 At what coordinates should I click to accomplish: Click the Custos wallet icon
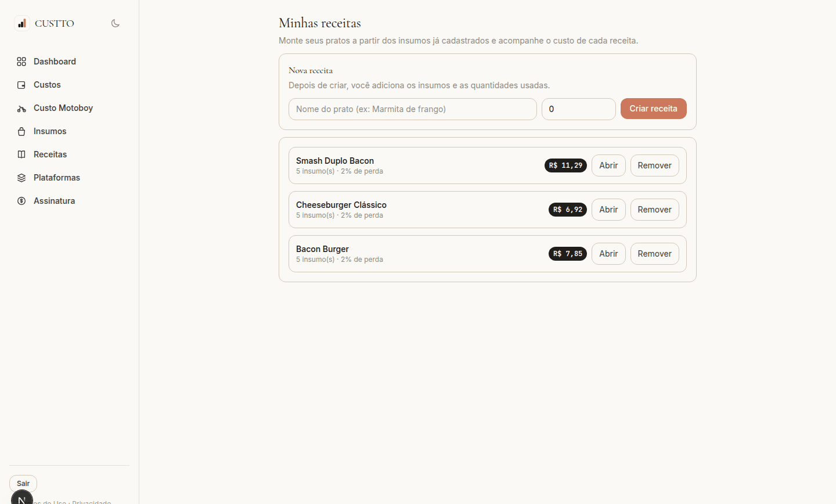pos(21,85)
